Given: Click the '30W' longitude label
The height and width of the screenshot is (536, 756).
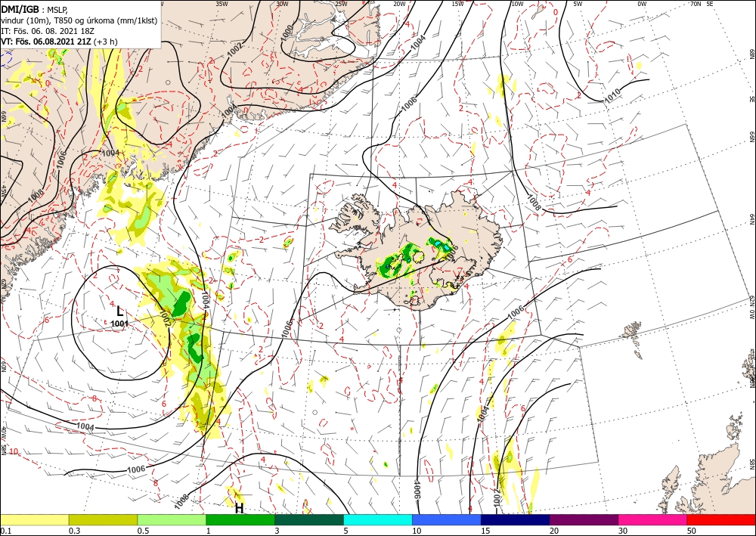Looking at the screenshot, I should [282, 4].
